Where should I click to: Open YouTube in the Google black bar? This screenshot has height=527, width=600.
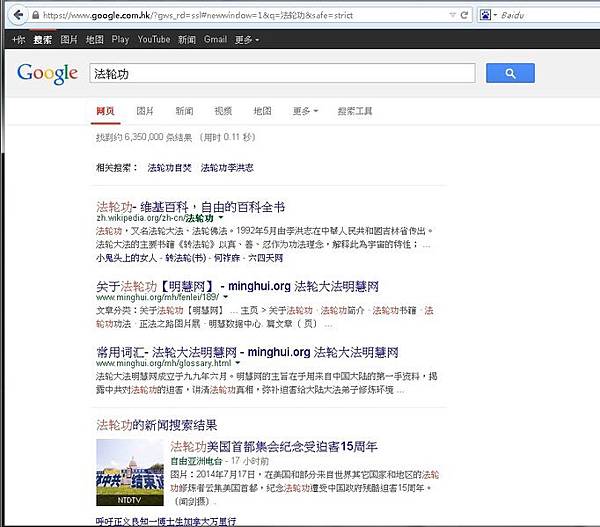click(x=154, y=39)
